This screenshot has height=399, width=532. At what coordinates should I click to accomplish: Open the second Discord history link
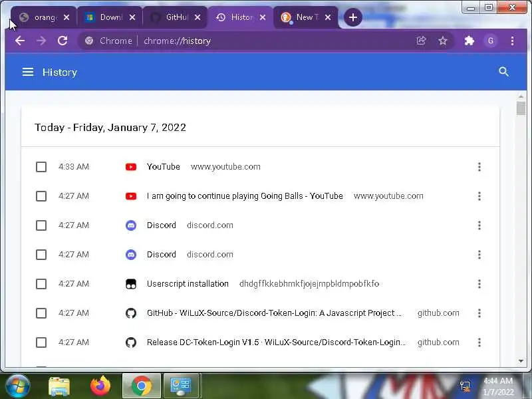coord(161,255)
